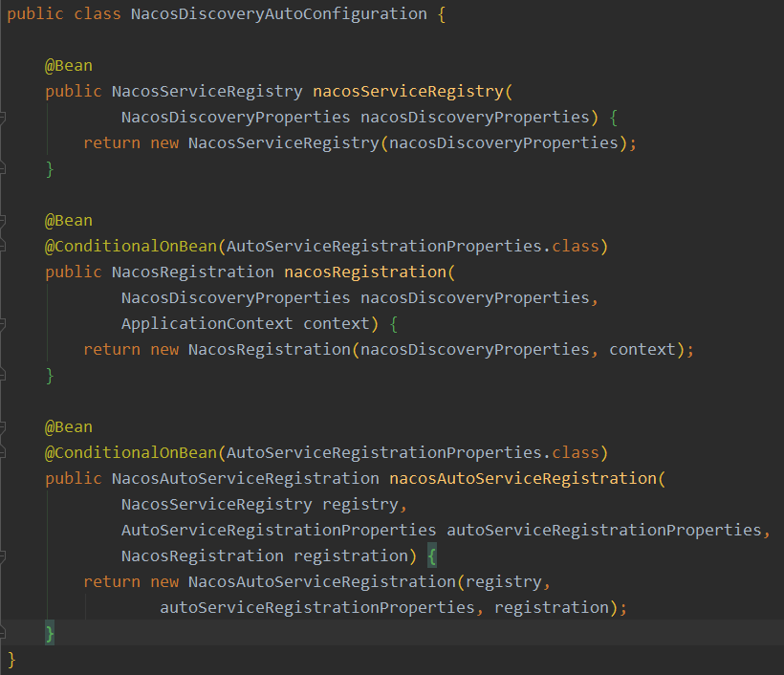Click the NacosServiceRegistry return type of nacosServiceRegistry method

coord(207,91)
